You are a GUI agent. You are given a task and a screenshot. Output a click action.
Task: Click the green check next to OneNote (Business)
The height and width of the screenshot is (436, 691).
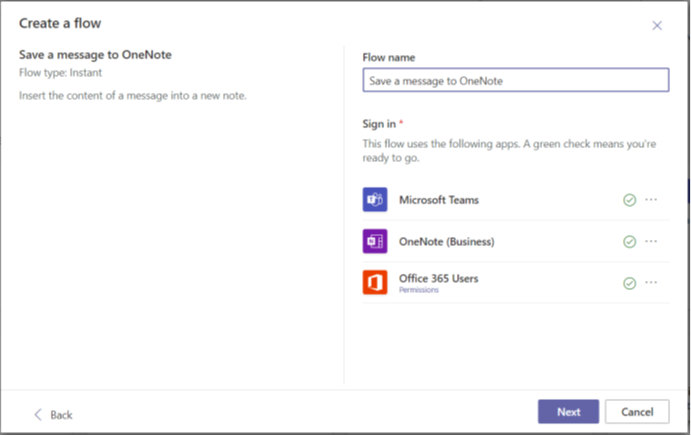tap(630, 242)
